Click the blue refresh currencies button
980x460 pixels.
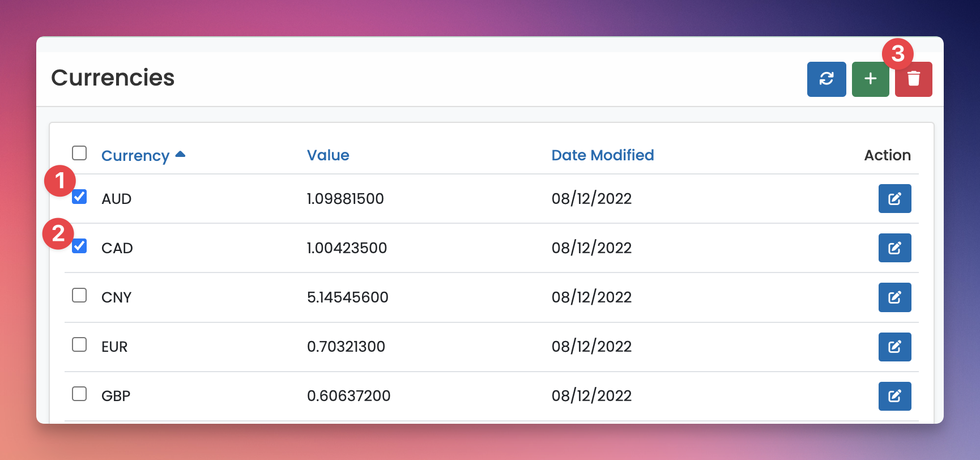click(x=826, y=79)
